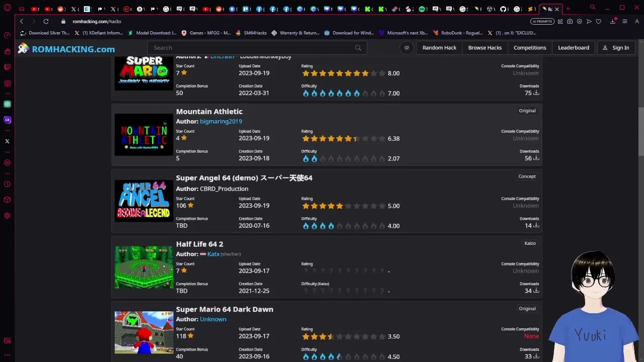Click the address bar URL romhacking.com/hacks
644x362 pixels.
[x=97, y=21]
